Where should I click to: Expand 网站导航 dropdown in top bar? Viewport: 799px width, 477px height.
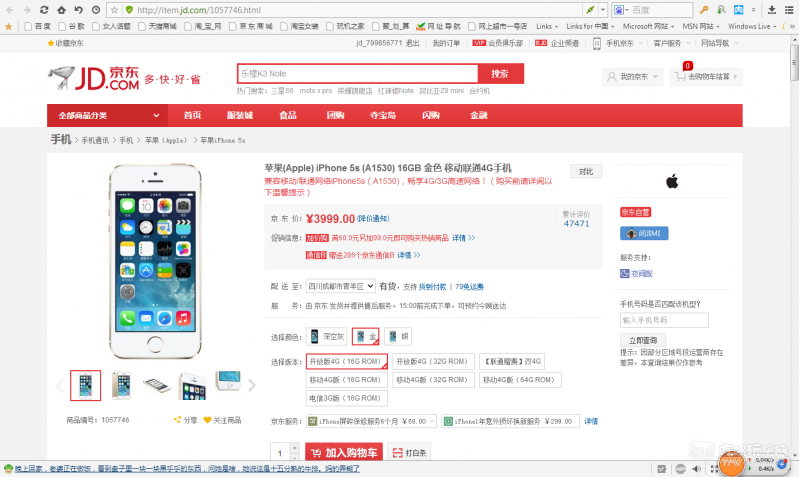[719, 43]
